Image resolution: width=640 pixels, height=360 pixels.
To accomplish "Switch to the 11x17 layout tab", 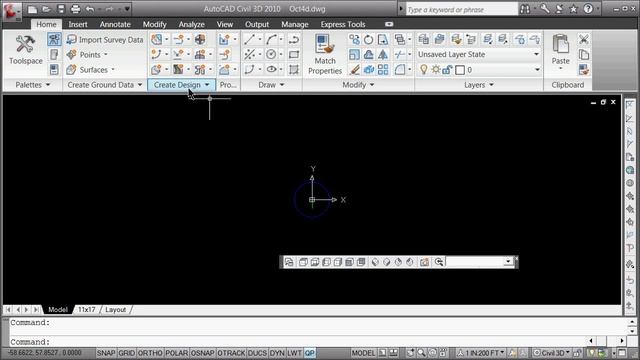I will tap(87, 310).
